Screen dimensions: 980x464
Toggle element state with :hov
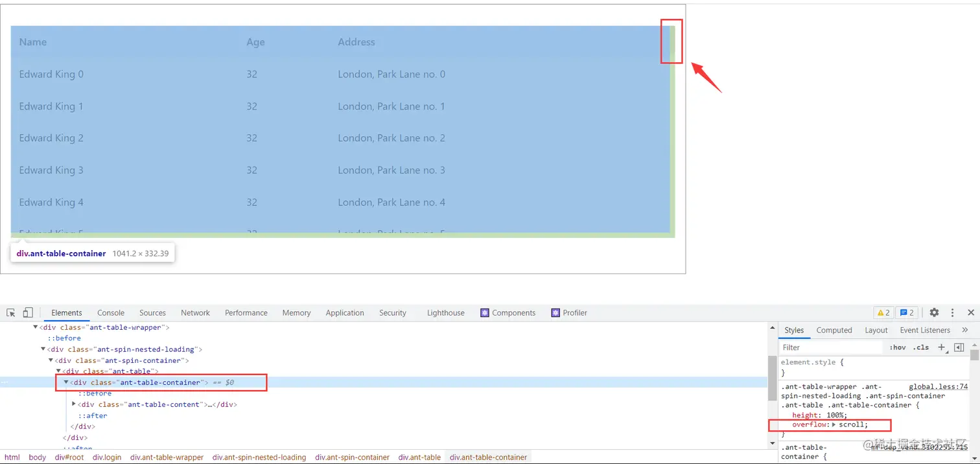pos(897,347)
